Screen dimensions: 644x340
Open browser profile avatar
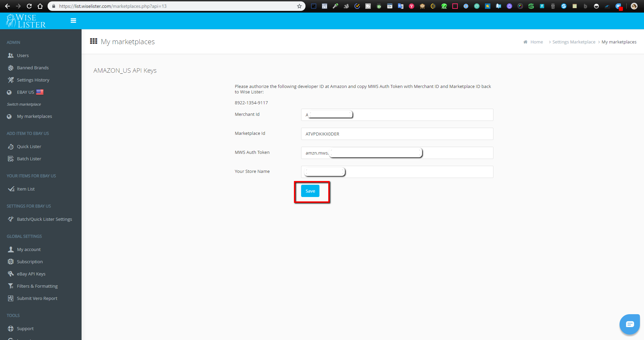[634, 6]
